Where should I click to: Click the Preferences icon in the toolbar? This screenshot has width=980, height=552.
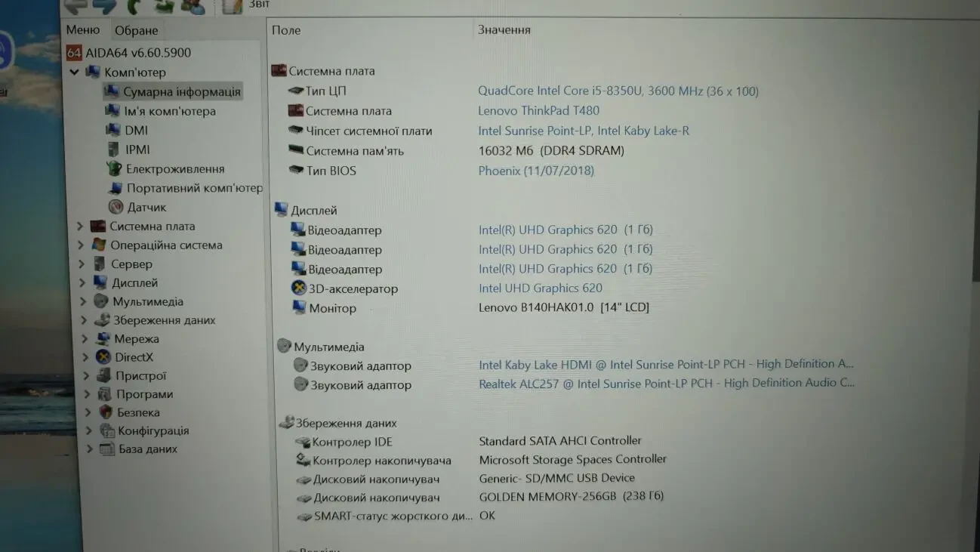[x=193, y=6]
